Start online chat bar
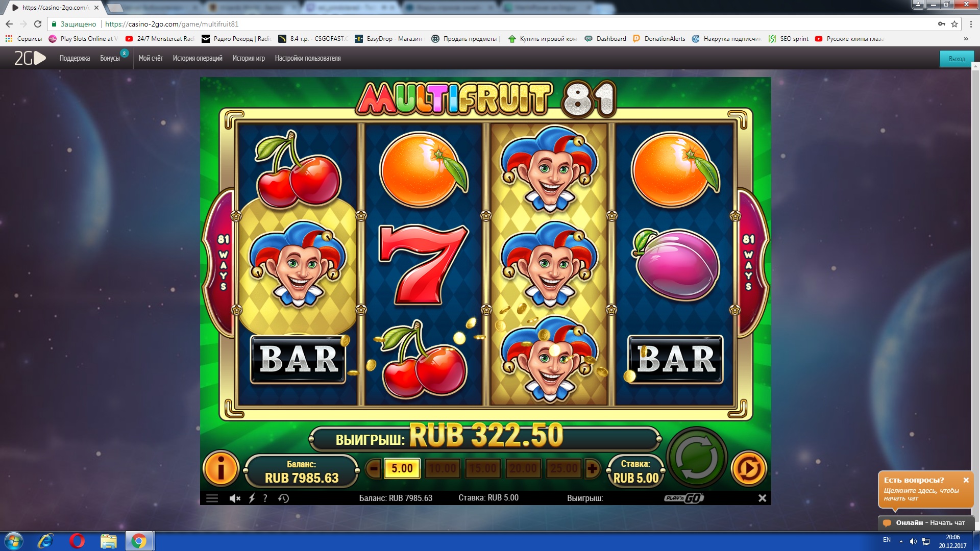Viewport: 980px width, 551px height. (926, 523)
